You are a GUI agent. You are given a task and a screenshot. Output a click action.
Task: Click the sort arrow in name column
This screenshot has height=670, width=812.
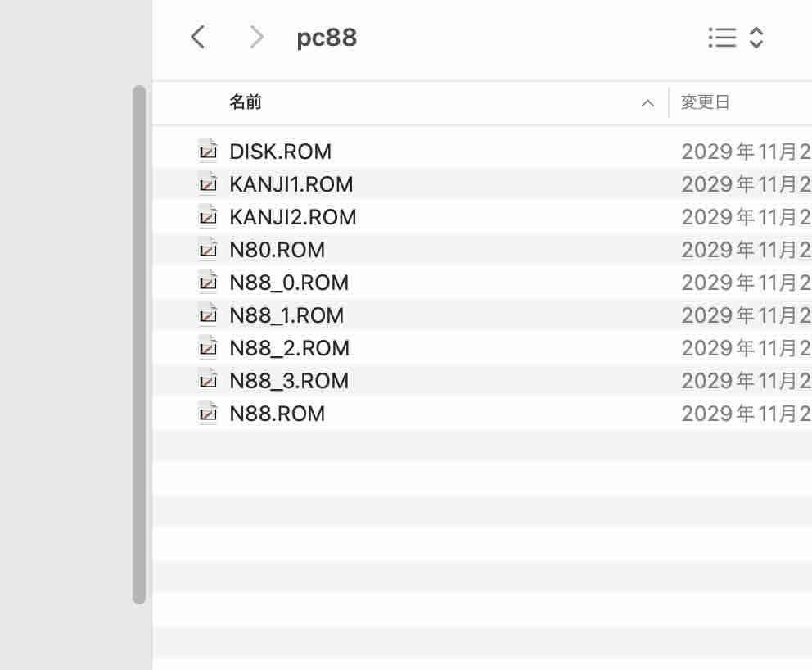tap(647, 103)
